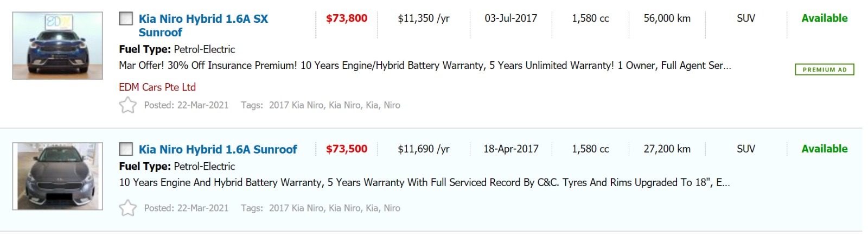
Task: Select the "2017 Kia Niro" tag in the EDM Cars listing
Action: click(x=297, y=105)
